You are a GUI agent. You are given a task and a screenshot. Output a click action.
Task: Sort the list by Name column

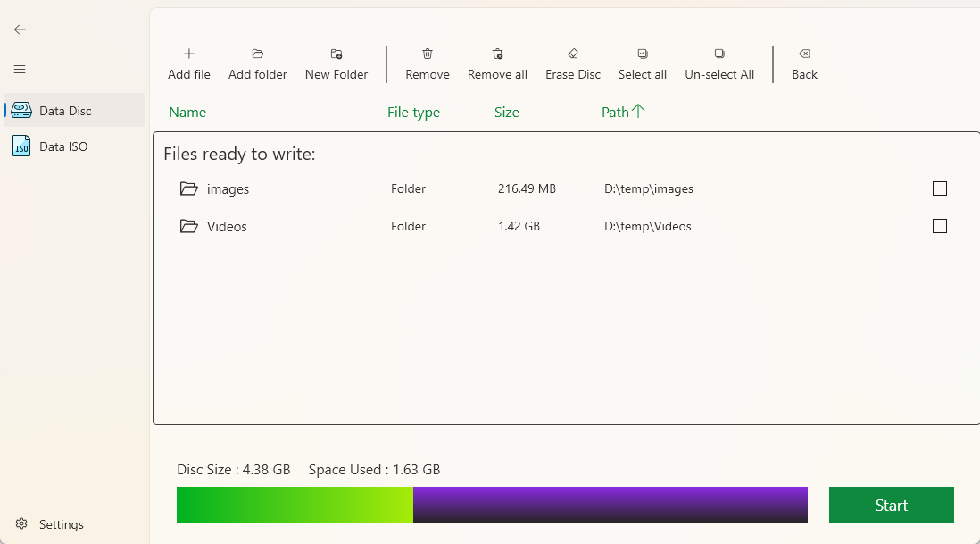187,113
